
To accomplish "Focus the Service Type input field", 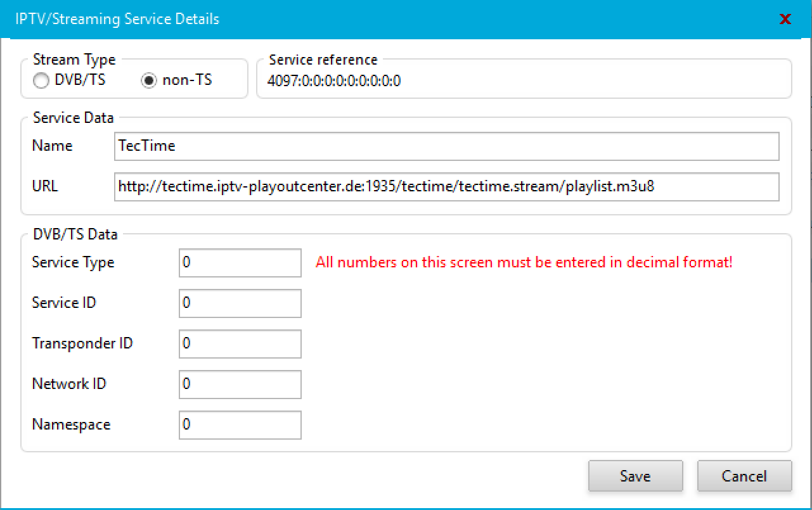I will (240, 262).
